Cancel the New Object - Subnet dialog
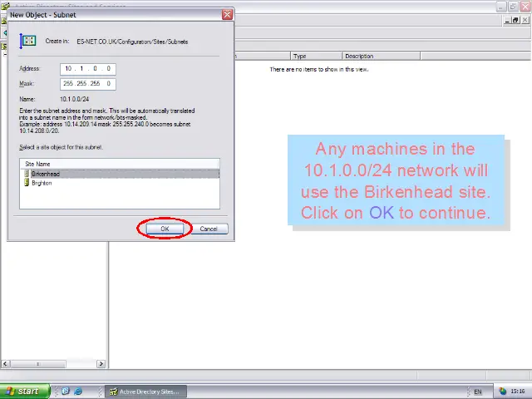Image resolution: width=532 pixels, height=399 pixels. [x=209, y=229]
